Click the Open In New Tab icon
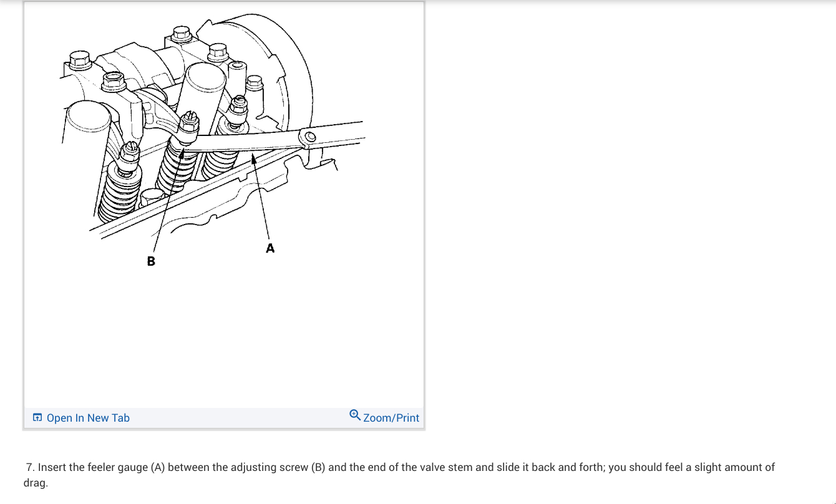 pyautogui.click(x=37, y=417)
